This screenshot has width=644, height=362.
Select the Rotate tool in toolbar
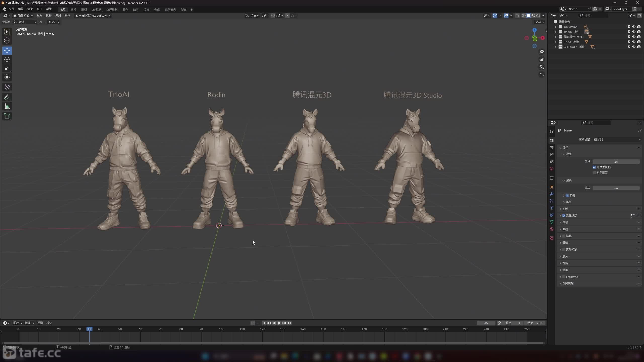pos(7,59)
